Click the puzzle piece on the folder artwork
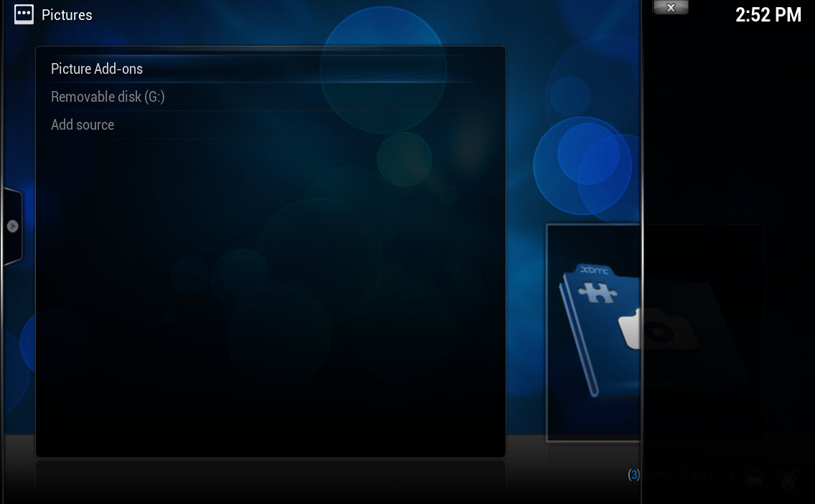The width and height of the screenshot is (815, 504). point(596,292)
